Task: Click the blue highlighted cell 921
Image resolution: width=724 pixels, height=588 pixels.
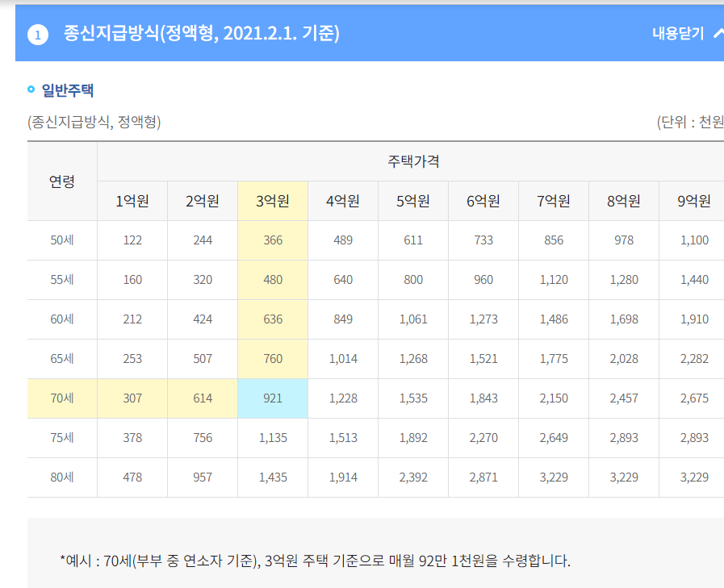Action: point(273,398)
